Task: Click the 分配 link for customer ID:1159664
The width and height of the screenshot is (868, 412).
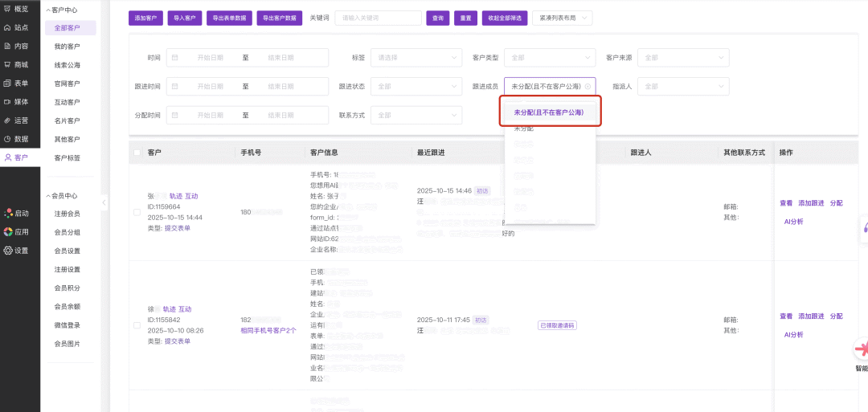Action: (836, 203)
